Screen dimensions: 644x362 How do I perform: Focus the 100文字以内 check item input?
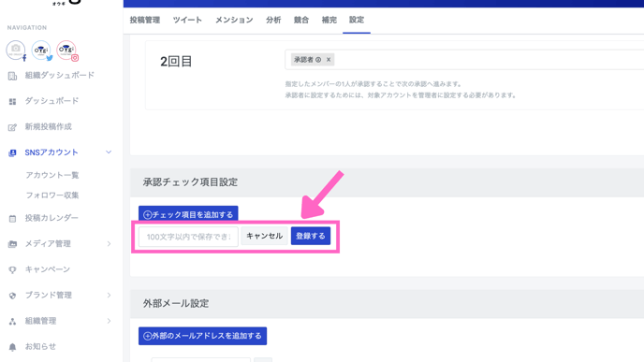point(188,237)
